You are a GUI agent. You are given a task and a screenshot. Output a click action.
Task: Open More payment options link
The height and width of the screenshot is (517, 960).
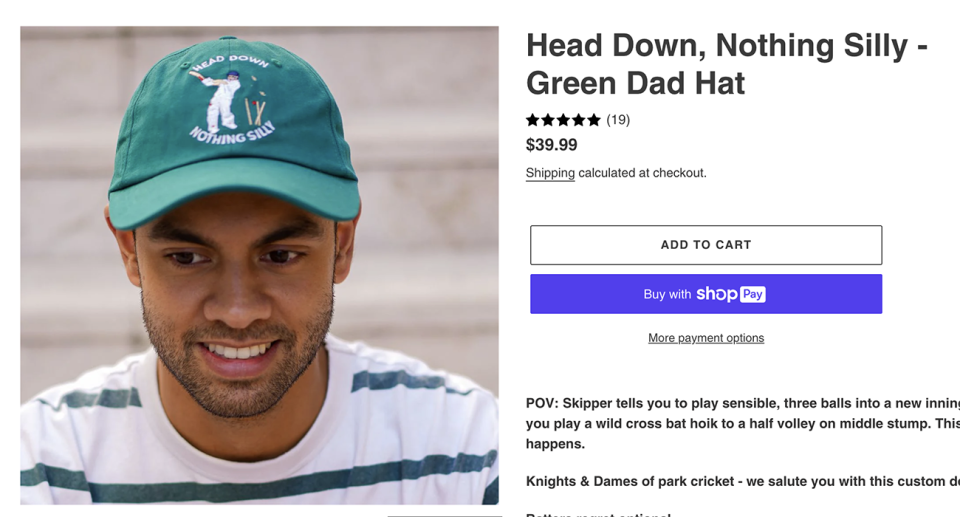(706, 338)
